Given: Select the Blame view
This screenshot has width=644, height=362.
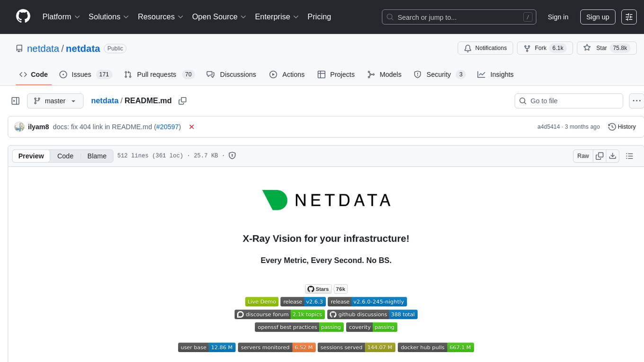Looking at the screenshot, I should coord(97,156).
